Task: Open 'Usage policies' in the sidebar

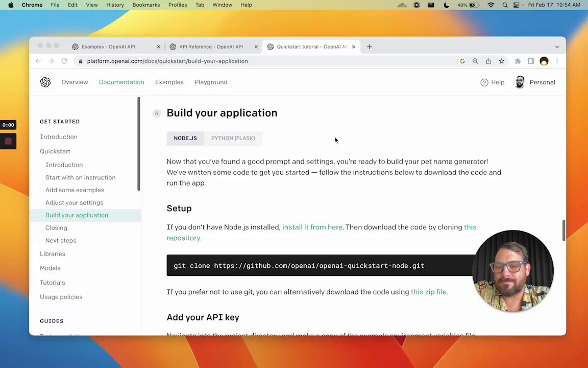Action: point(61,297)
